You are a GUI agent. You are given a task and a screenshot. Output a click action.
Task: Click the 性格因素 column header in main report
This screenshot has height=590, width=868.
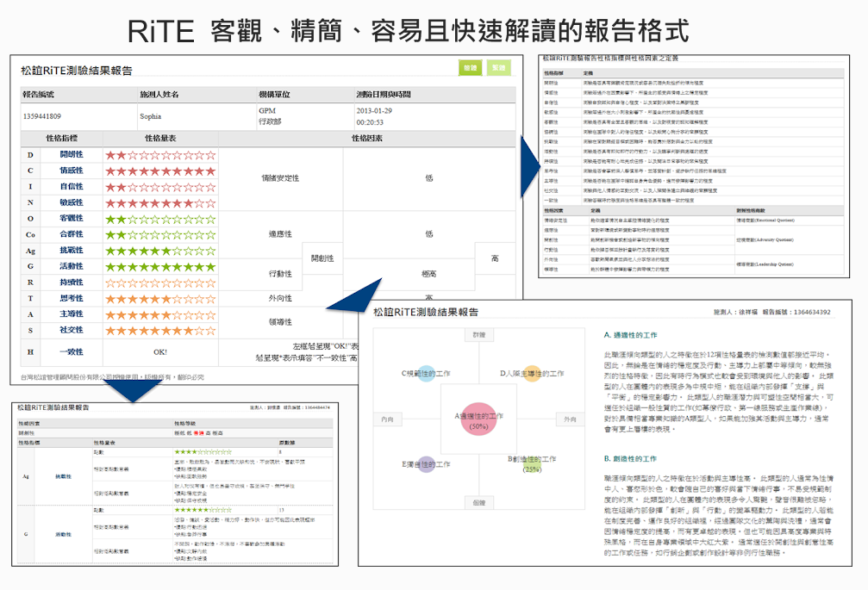367,138
